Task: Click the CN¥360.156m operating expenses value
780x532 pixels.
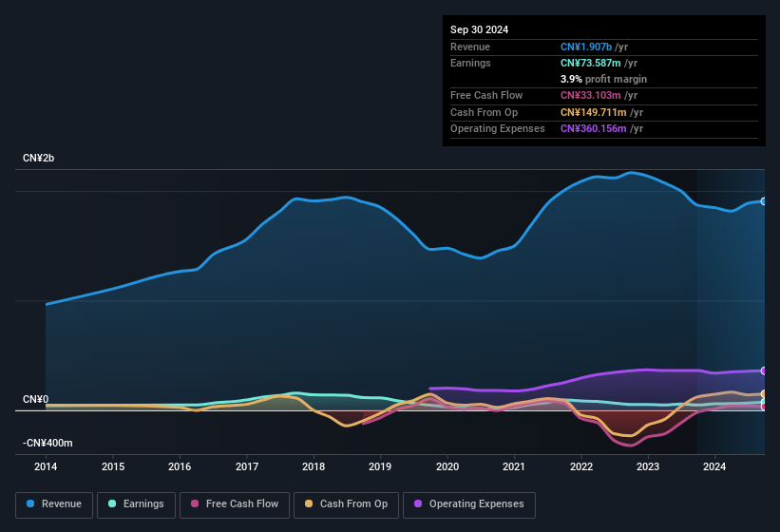Action: pos(594,128)
